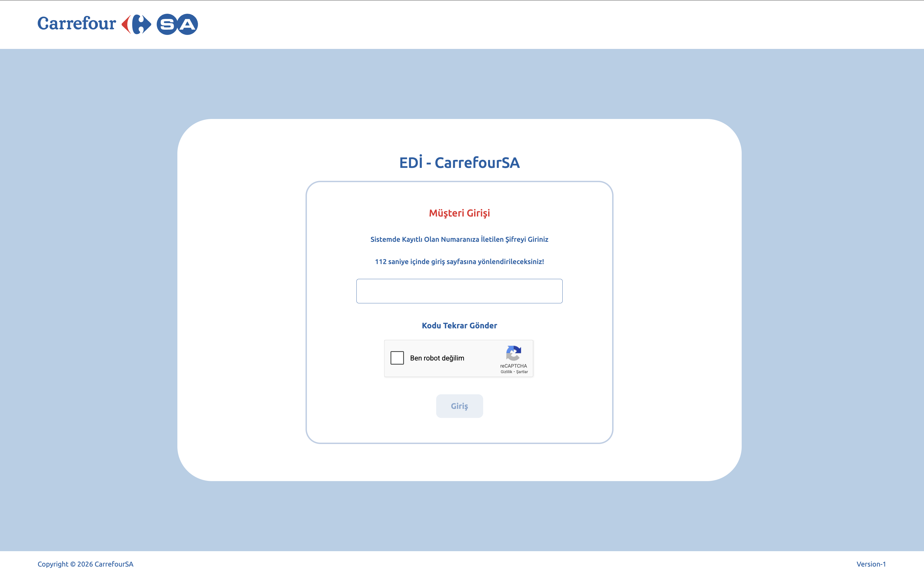Click the 'Ben robot değilim' label text
924x577 pixels.
pos(437,358)
